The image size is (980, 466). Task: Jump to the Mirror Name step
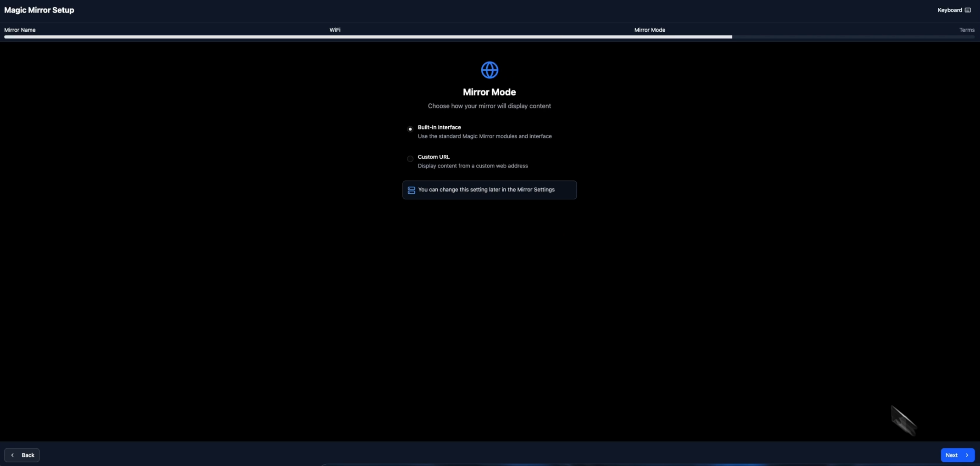(20, 30)
